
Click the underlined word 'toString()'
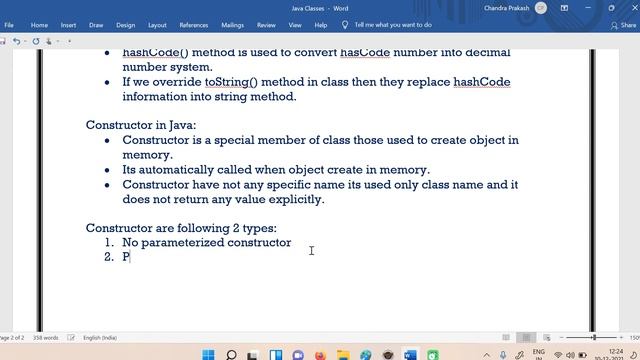(x=231, y=82)
